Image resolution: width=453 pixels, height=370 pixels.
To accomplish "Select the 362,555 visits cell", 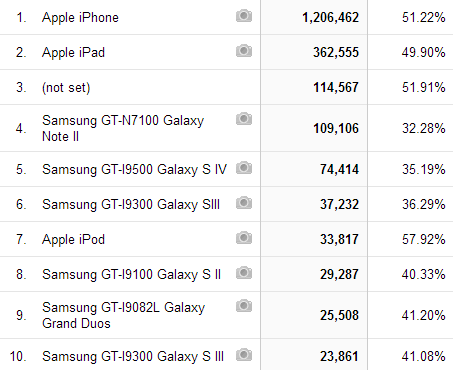I will (336, 53).
